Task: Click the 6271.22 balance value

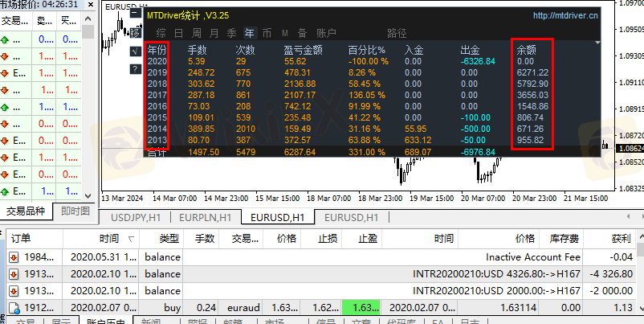Action: pyautogui.click(x=532, y=73)
